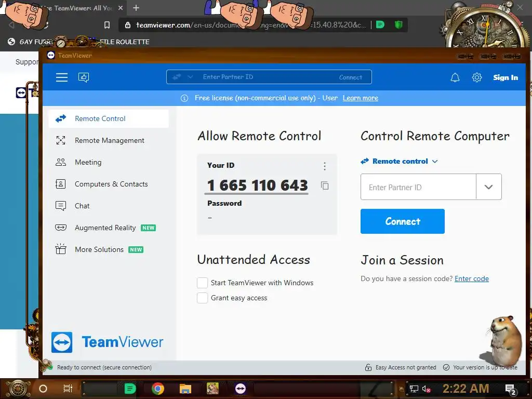Open the Your ID three-dot options menu

[x=325, y=166]
